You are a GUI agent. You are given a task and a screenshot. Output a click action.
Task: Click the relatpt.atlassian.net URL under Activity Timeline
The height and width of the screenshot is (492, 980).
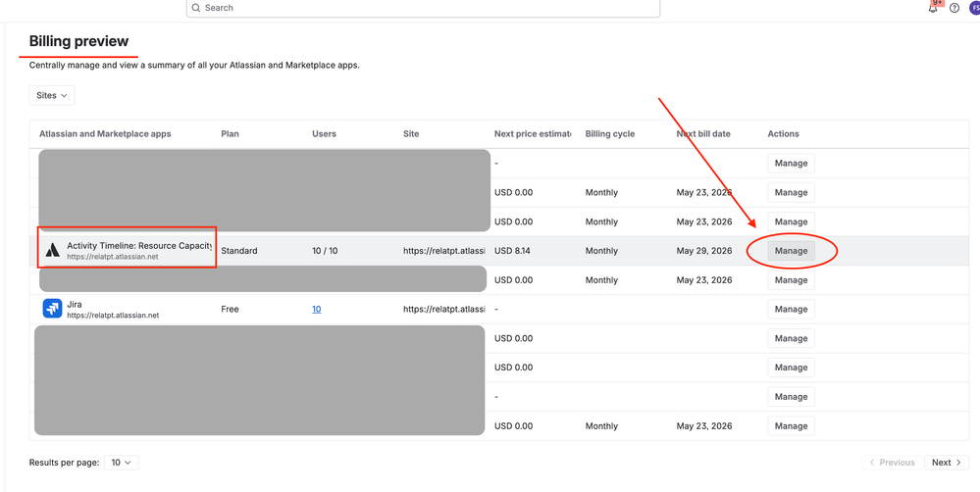(x=113, y=257)
